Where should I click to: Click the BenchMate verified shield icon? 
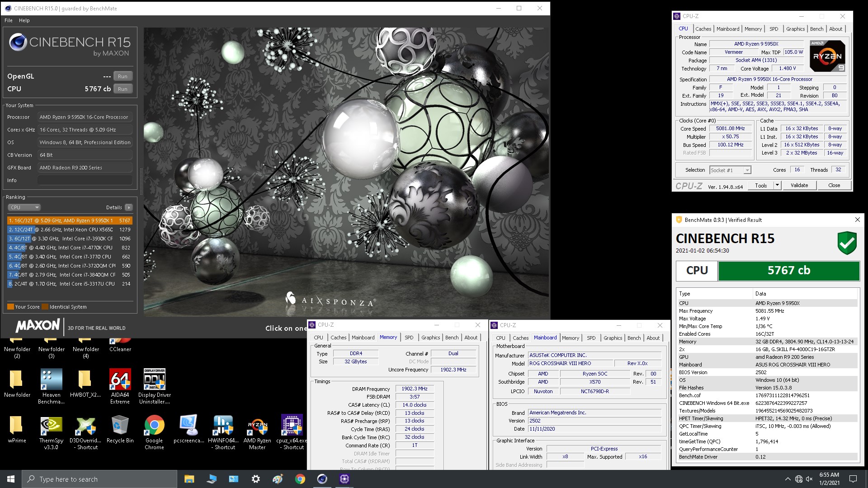coord(847,243)
